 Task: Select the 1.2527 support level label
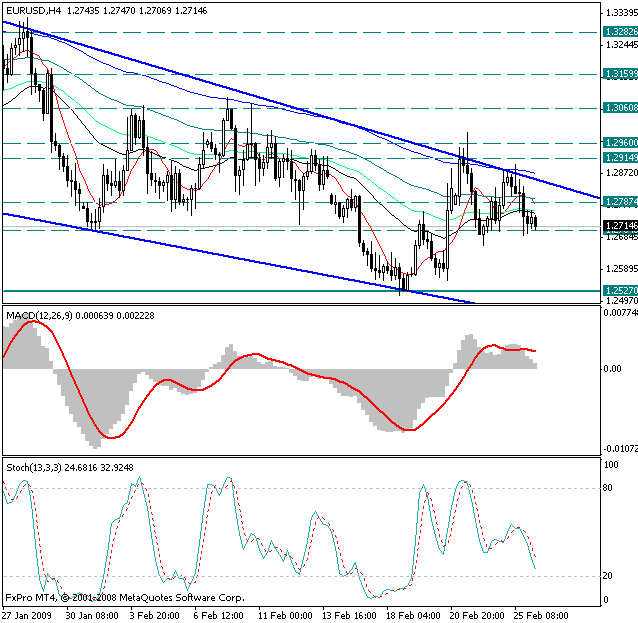coord(620,291)
